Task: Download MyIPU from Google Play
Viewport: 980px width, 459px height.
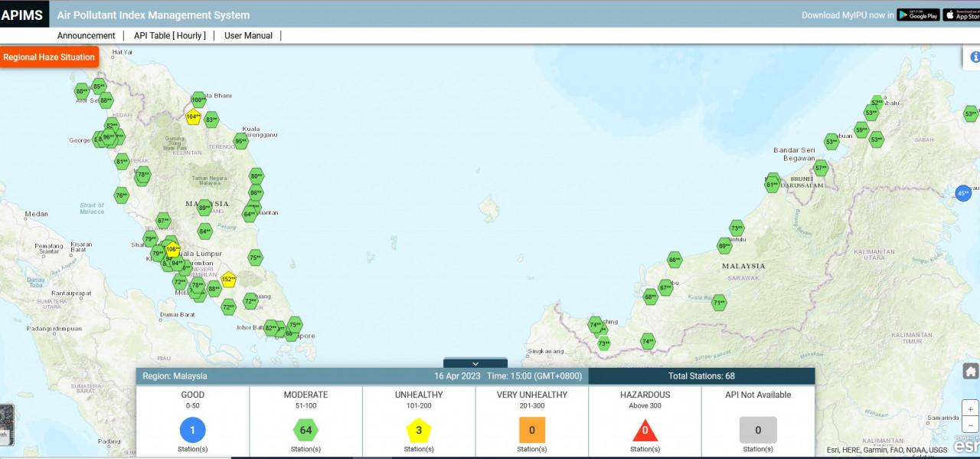Action: (918, 15)
